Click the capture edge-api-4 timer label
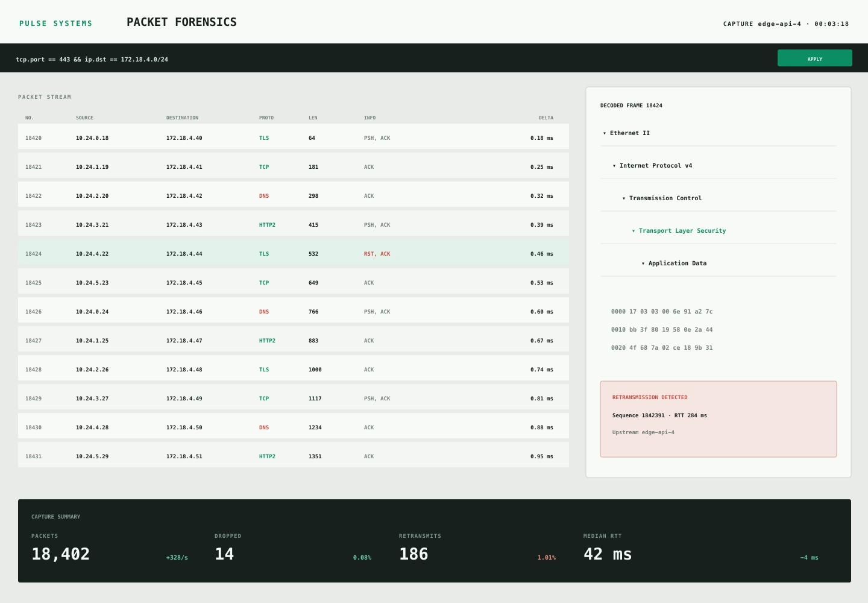The height and width of the screenshot is (603, 868). (786, 24)
